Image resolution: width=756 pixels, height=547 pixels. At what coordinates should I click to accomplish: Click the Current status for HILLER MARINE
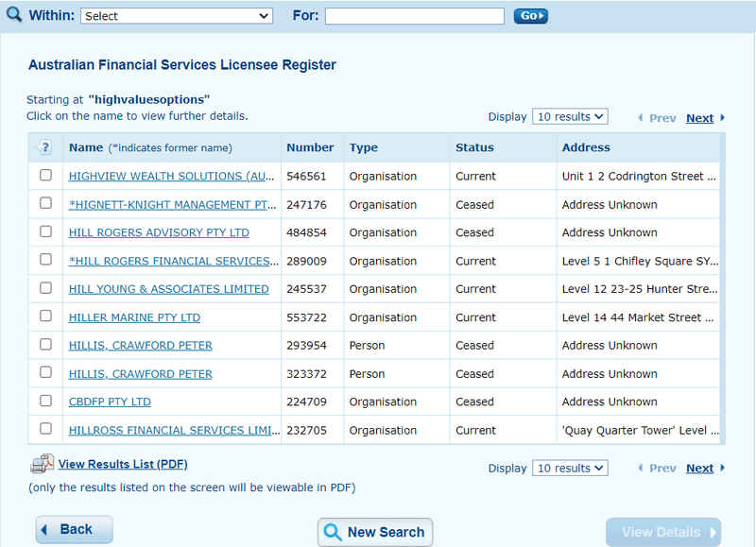(x=475, y=317)
